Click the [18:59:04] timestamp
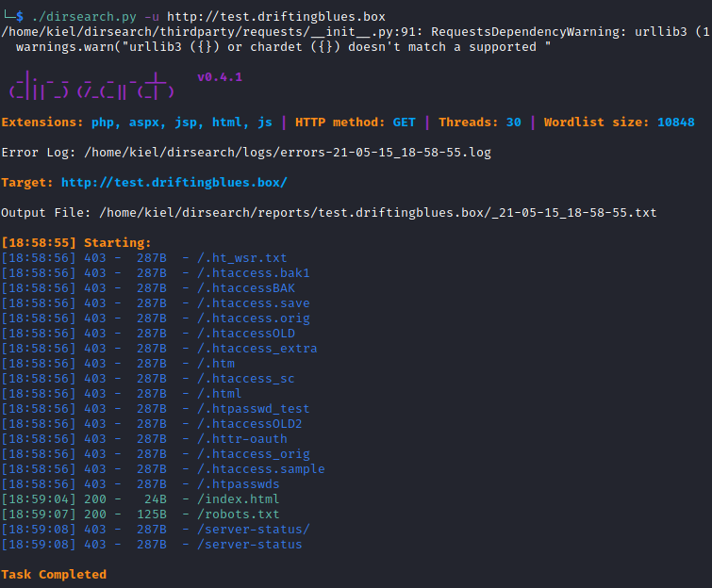Image resolution: width=712 pixels, height=588 pixels. [38, 499]
